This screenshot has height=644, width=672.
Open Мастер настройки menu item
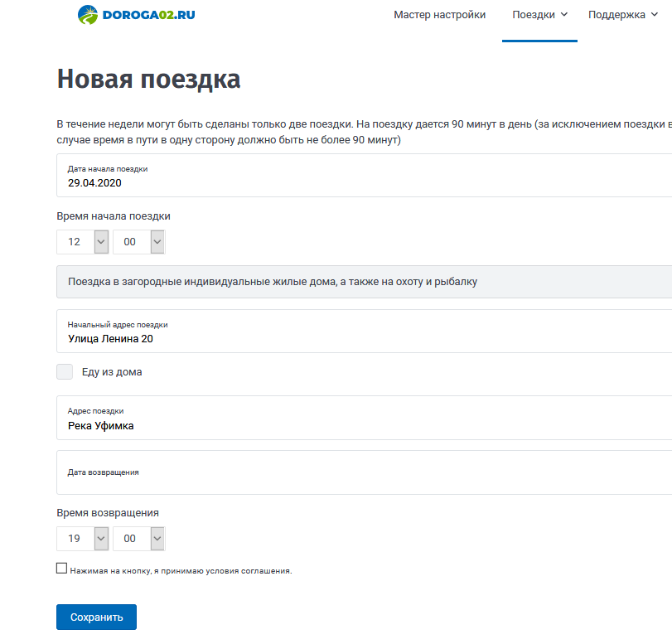439,15
